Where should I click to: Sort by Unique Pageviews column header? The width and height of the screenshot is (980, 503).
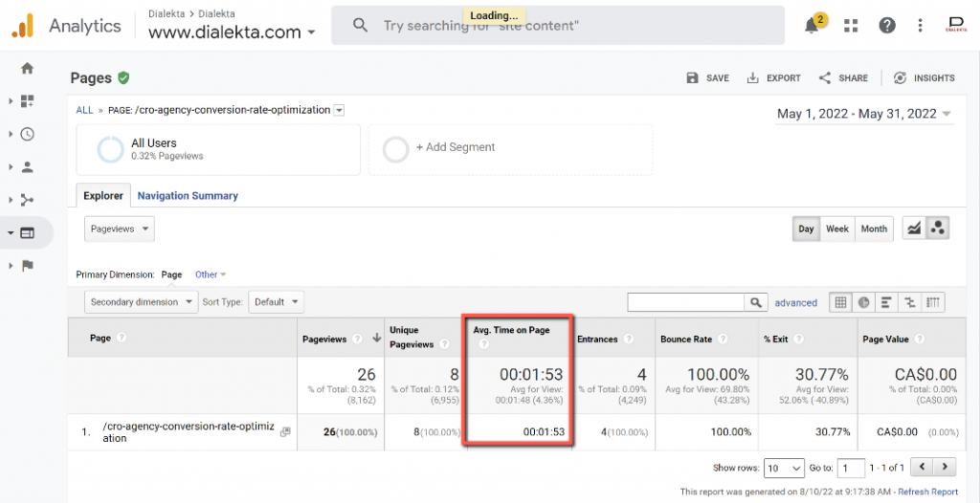click(x=412, y=337)
